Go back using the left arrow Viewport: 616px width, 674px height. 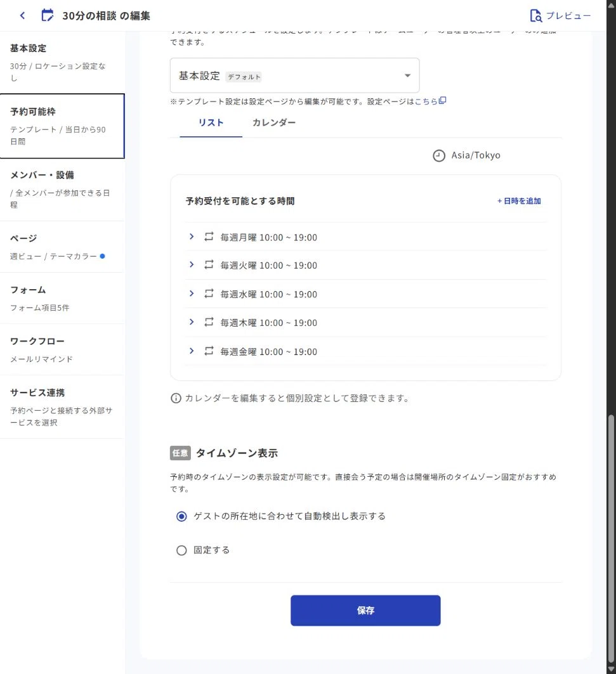pos(22,15)
